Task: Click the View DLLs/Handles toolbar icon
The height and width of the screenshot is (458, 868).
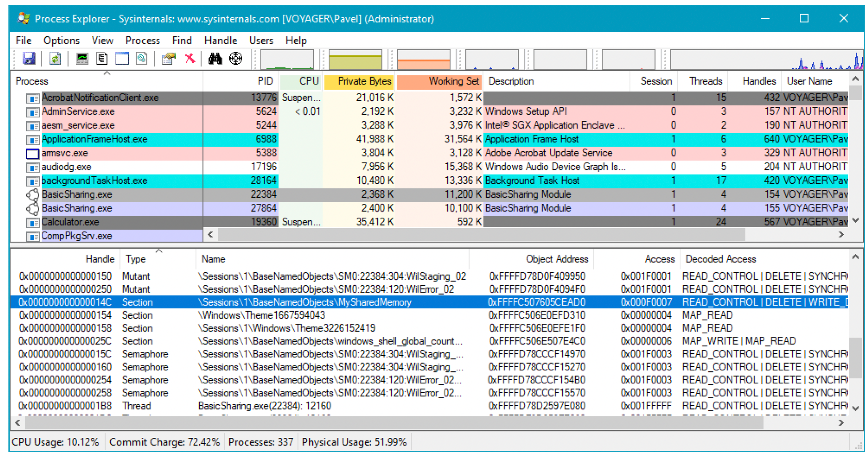Action: (x=142, y=59)
